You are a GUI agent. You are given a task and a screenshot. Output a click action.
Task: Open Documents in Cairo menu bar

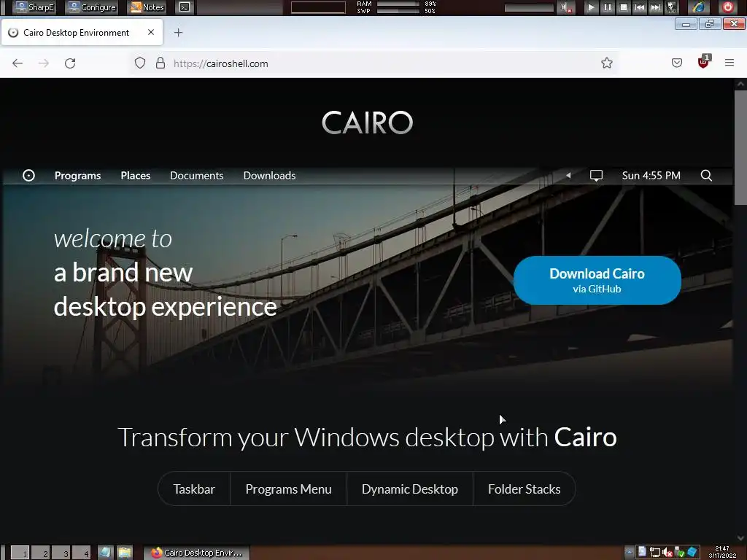[x=197, y=176]
